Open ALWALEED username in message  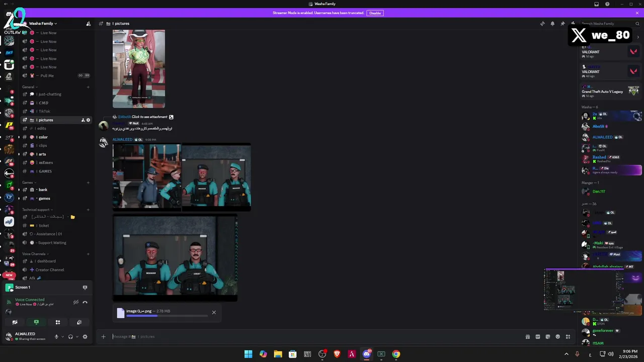(122, 140)
